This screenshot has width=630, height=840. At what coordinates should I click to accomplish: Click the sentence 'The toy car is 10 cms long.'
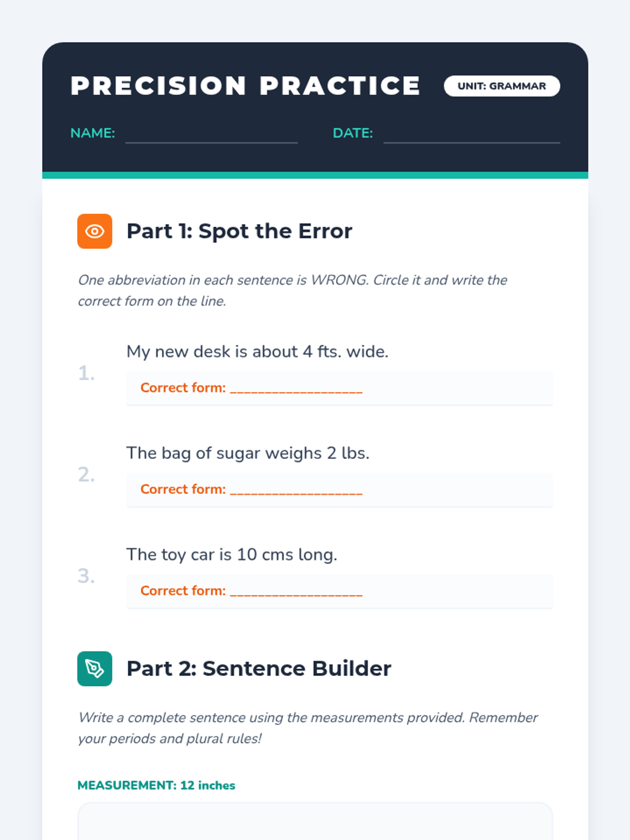point(232,554)
